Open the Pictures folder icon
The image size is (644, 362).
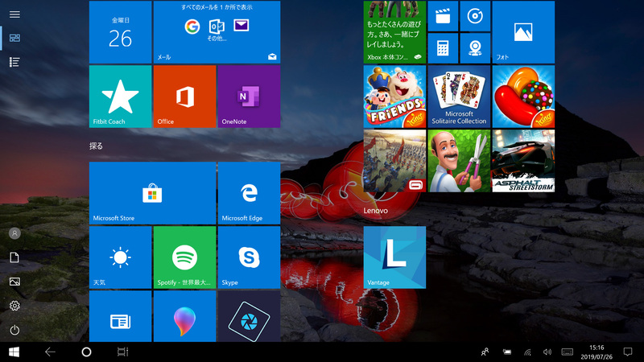[14, 282]
